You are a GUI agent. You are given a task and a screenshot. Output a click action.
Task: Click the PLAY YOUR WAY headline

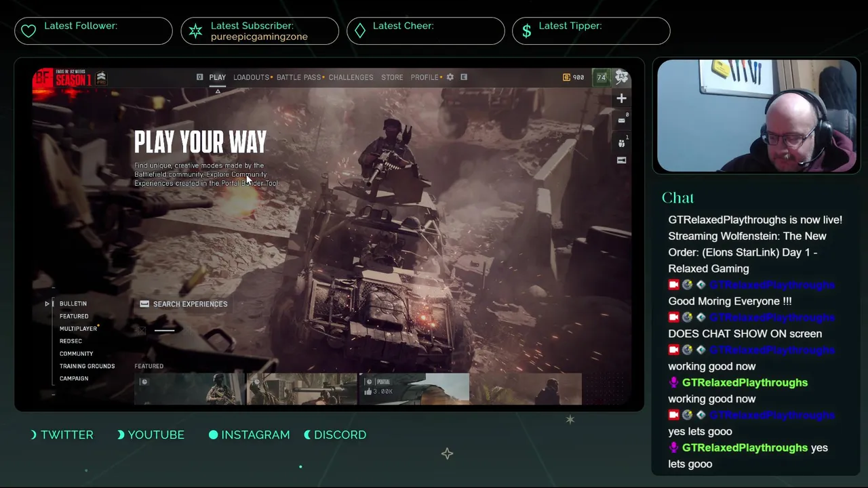point(200,142)
